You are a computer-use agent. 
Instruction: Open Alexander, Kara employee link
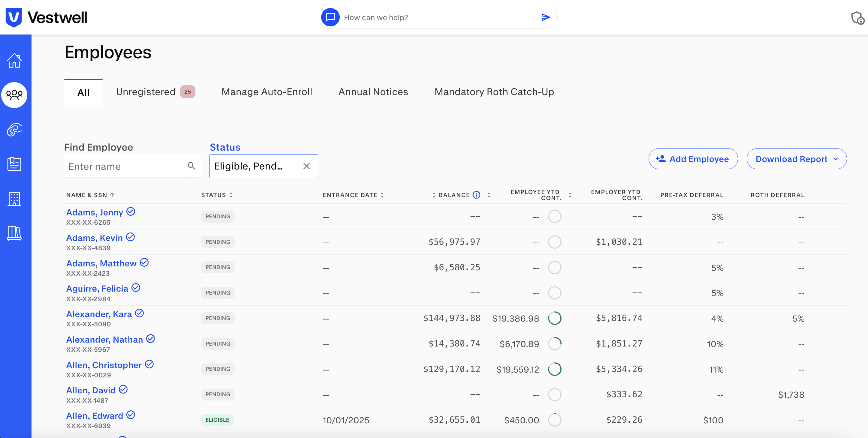(99, 314)
